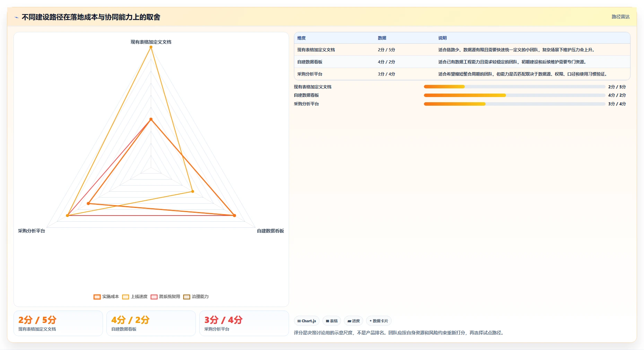Click the 2分 / 5分 data card

tap(58, 323)
